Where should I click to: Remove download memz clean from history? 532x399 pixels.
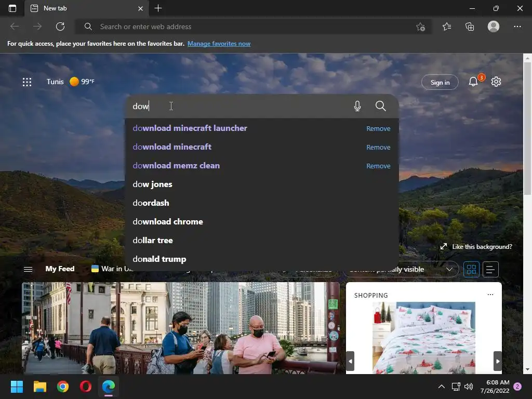pos(378,166)
